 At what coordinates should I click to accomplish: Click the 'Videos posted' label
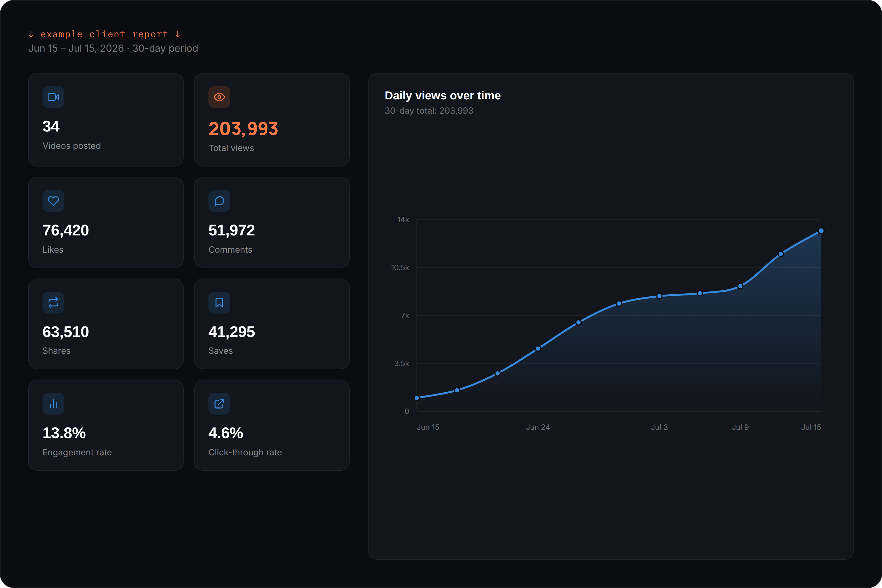coord(71,146)
